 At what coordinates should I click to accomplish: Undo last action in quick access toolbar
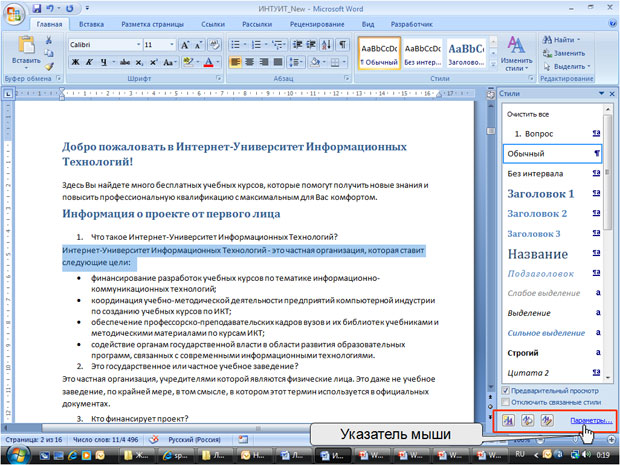tap(50, 8)
